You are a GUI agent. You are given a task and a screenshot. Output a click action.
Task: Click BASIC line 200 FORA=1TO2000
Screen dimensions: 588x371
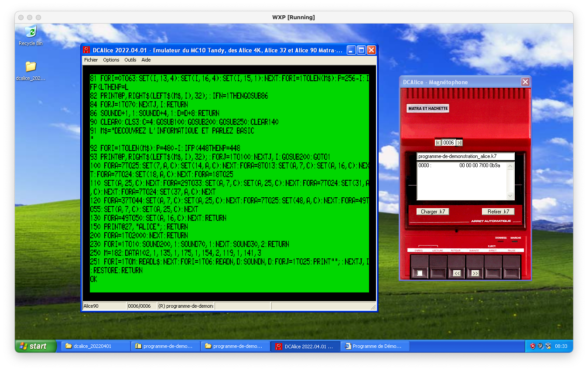click(139, 236)
